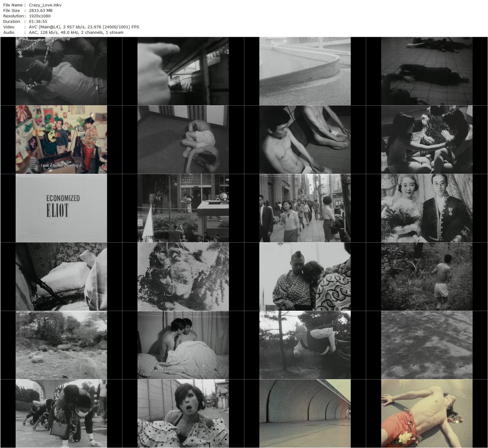
Task: Select the shirtless man walking in woods thumbnail
Action: click(427, 277)
